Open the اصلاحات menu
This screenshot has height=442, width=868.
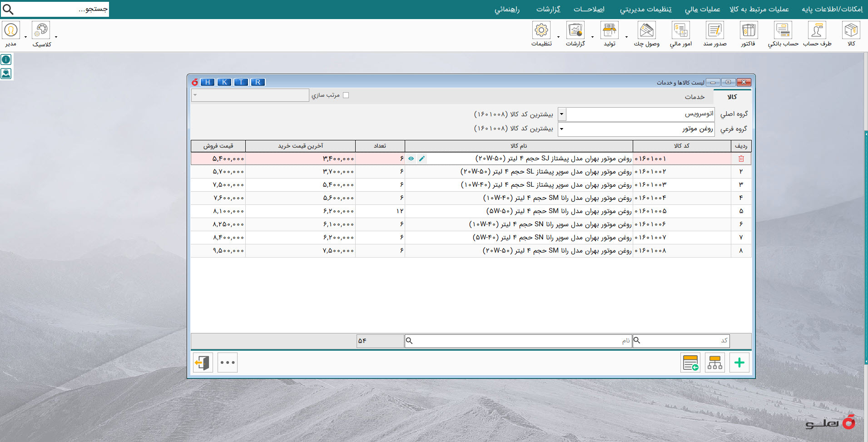[589, 9]
